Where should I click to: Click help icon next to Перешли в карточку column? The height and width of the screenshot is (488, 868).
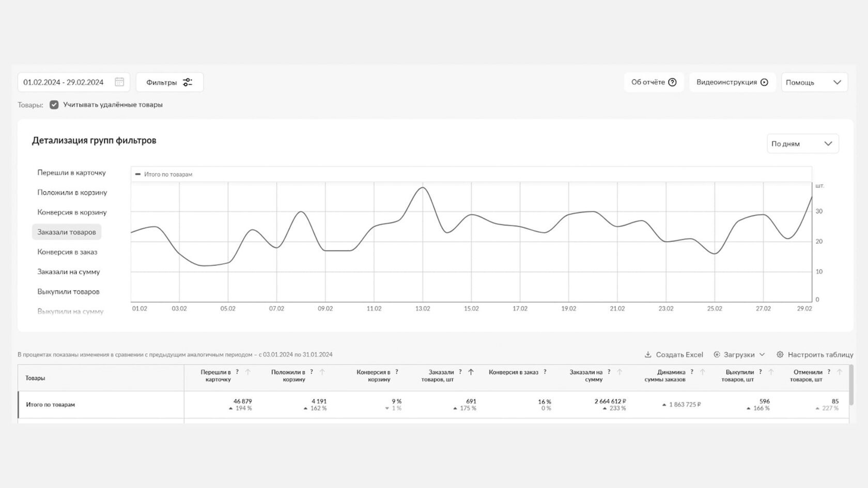click(237, 372)
